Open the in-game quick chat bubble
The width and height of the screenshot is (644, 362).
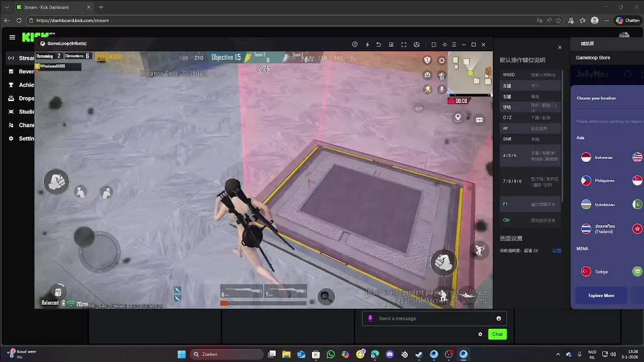click(x=479, y=120)
